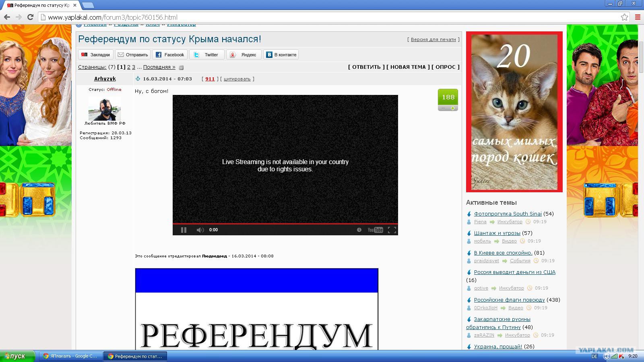Image resolution: width=644 pixels, height=362 pixels.
Task: Open the 0DrkoJloH user profile
Action: click(486, 308)
